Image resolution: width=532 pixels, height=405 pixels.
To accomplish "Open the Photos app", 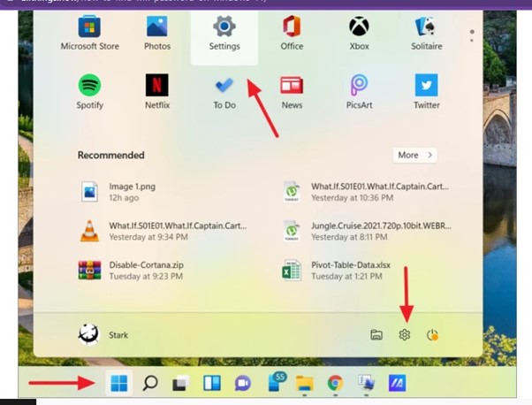I will (x=156, y=32).
